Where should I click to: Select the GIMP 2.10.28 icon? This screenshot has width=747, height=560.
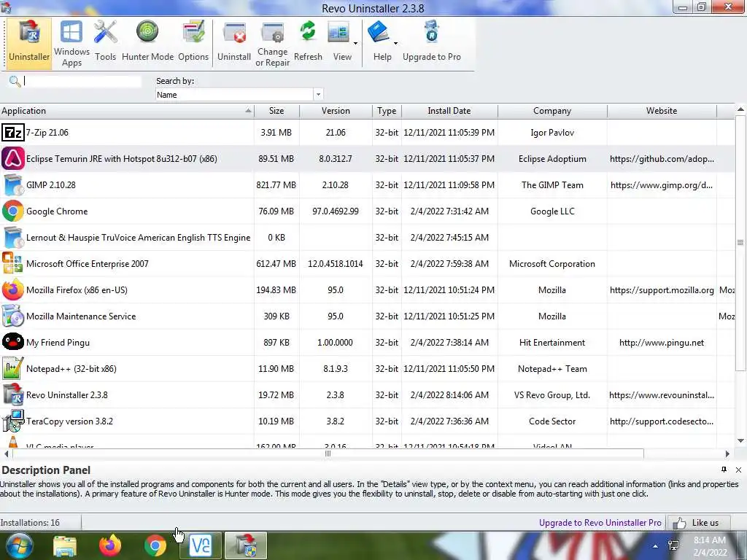[13, 184]
